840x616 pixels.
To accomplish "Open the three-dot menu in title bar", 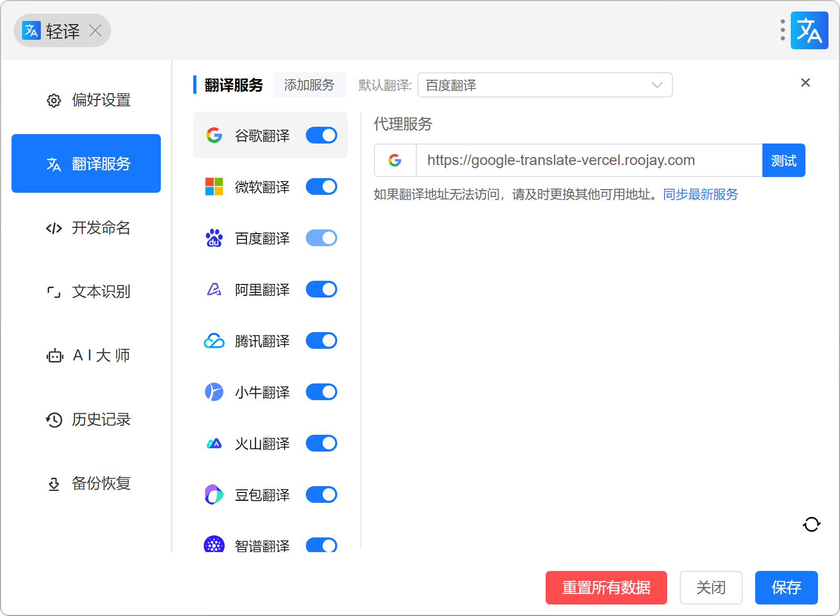I will pyautogui.click(x=782, y=30).
